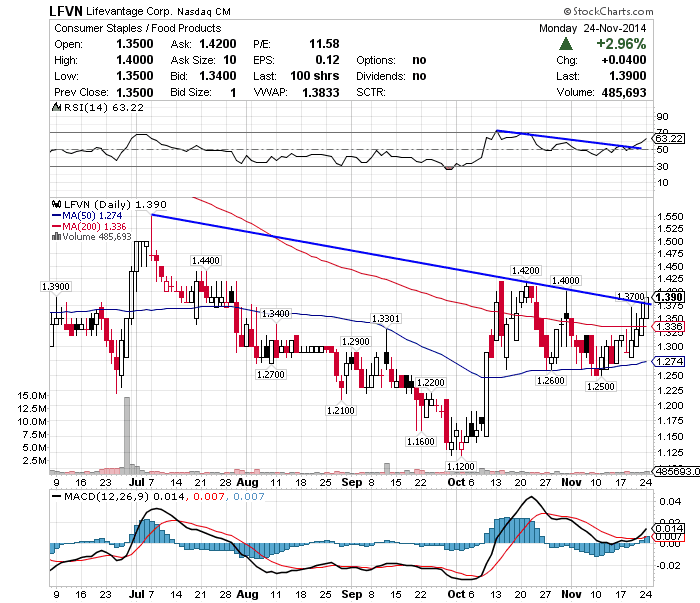This screenshot has width=700, height=603.
Task: Click the 1.3700 price callout
Action: 630,296
